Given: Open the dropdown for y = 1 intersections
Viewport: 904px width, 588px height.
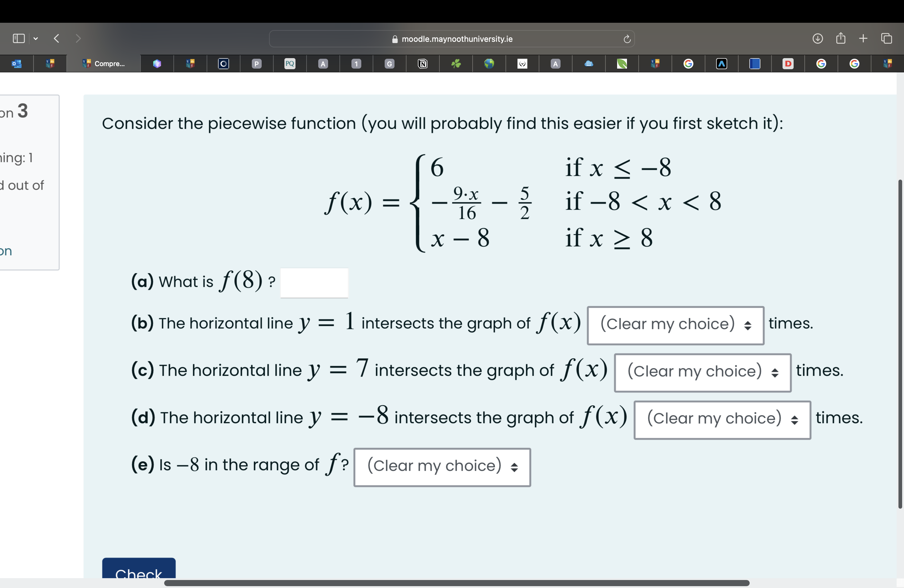Looking at the screenshot, I should [x=675, y=325].
